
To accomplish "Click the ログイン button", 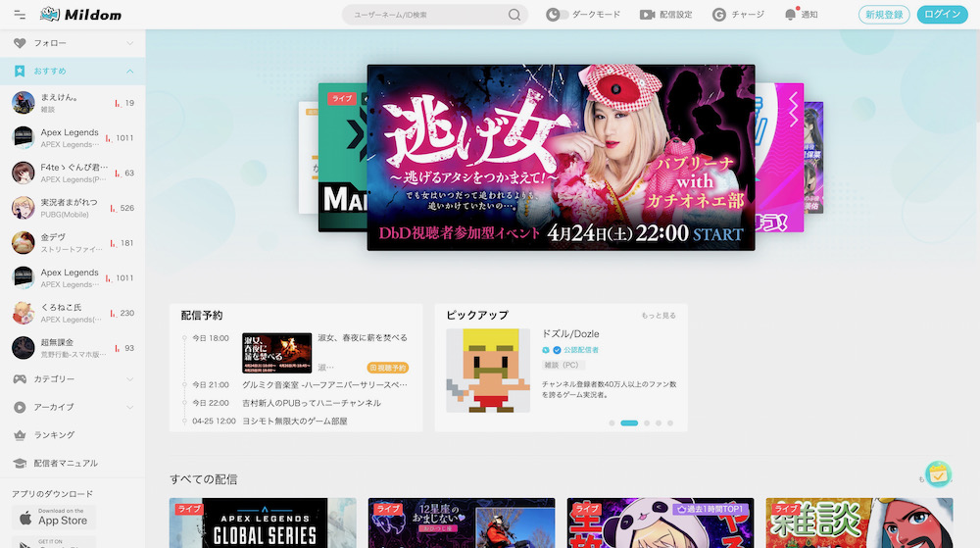I will (942, 15).
